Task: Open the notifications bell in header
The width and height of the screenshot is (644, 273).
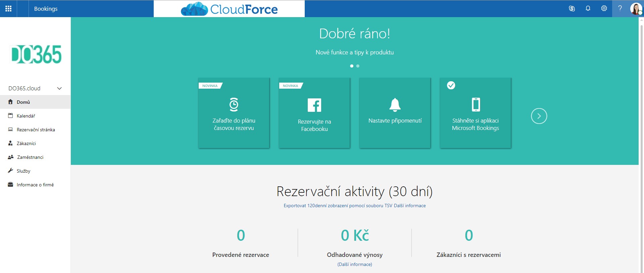Action: 588,8
